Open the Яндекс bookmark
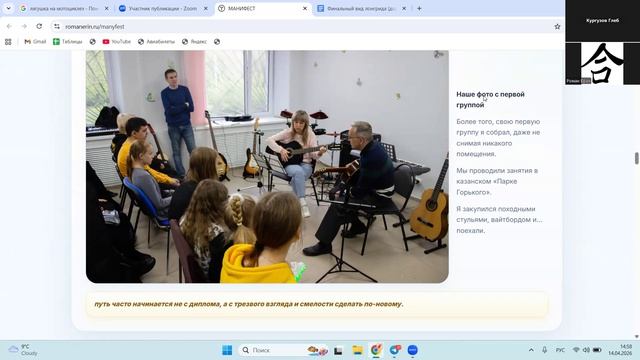Viewport: 640px width, 360px height. 194,42
